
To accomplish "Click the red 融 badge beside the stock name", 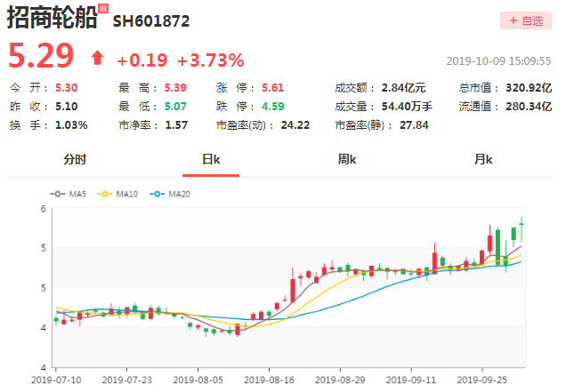I will (x=103, y=8).
